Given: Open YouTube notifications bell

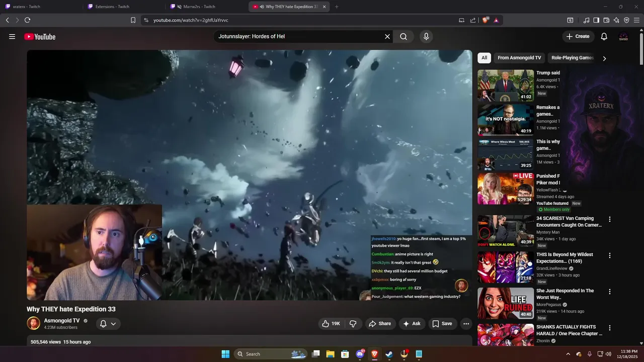Looking at the screenshot, I should [x=604, y=36].
